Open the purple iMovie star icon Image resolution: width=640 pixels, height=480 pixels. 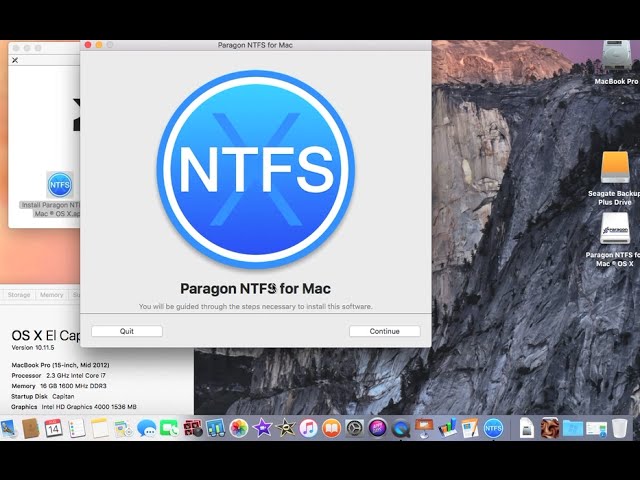(x=262, y=429)
